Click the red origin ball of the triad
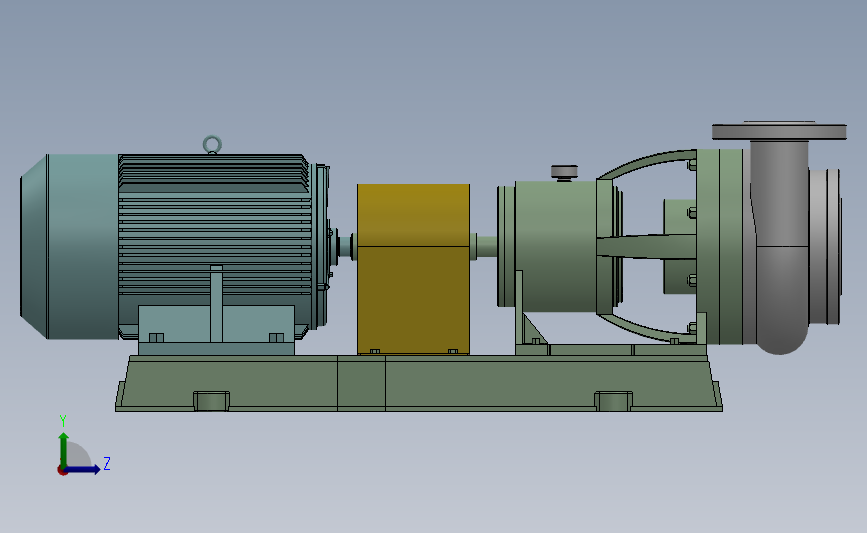 coord(62,471)
